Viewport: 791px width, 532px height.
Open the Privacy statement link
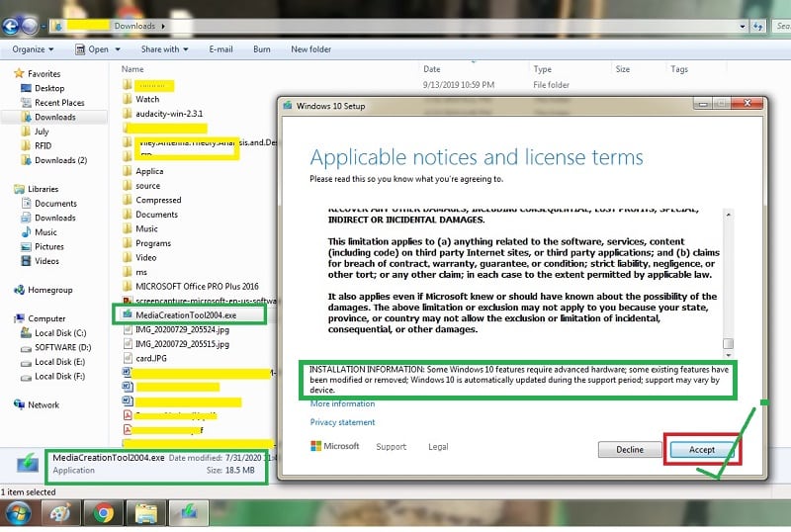click(342, 422)
